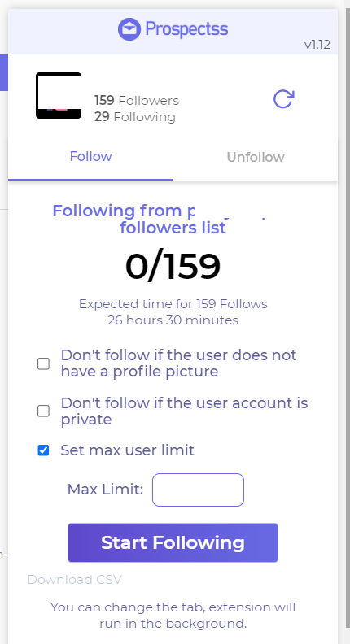Switch to the Follow tab

click(90, 156)
